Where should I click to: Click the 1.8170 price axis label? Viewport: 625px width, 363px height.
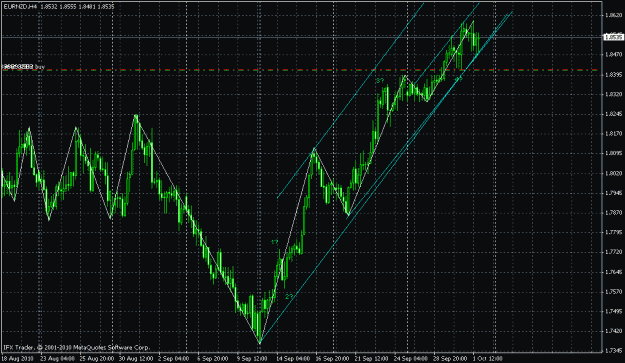point(613,133)
